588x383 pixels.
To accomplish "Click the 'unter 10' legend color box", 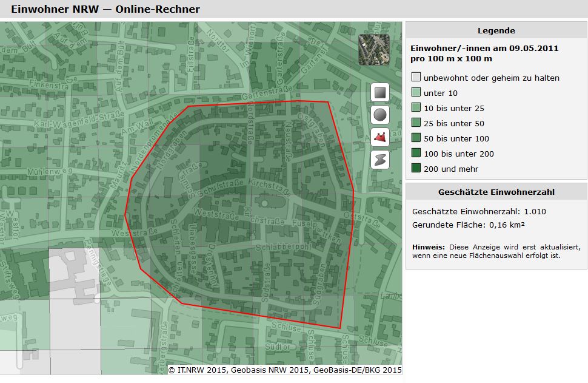I will (416, 93).
